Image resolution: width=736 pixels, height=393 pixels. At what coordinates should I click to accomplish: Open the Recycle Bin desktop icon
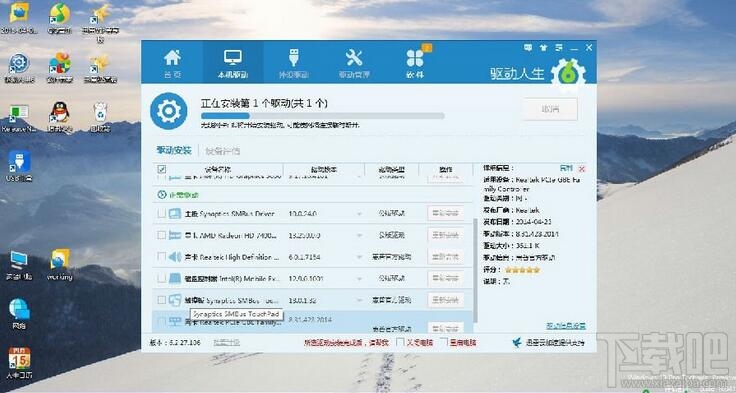(100, 113)
